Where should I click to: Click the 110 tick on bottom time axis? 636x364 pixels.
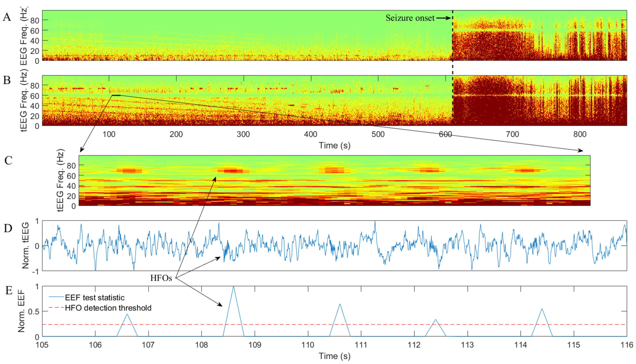(308, 345)
